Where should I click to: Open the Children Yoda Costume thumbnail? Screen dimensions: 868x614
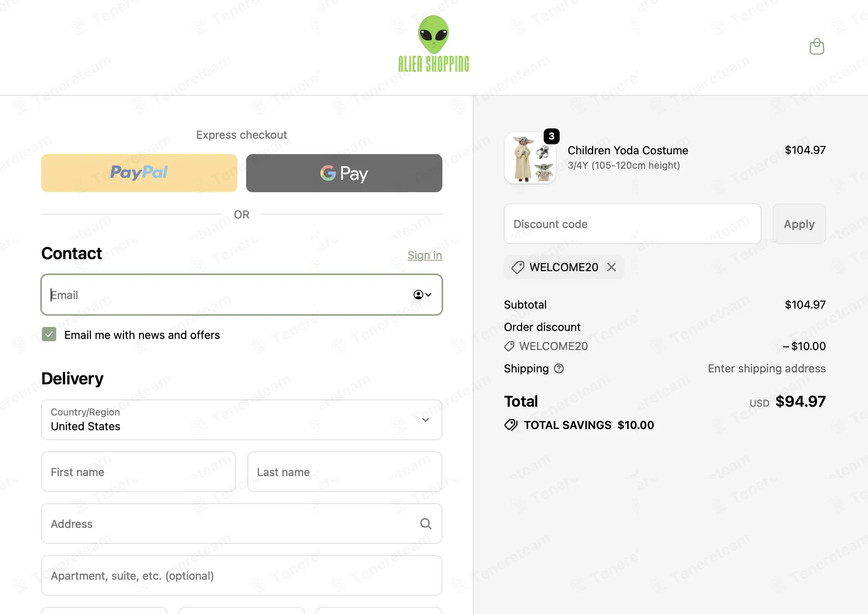530,158
